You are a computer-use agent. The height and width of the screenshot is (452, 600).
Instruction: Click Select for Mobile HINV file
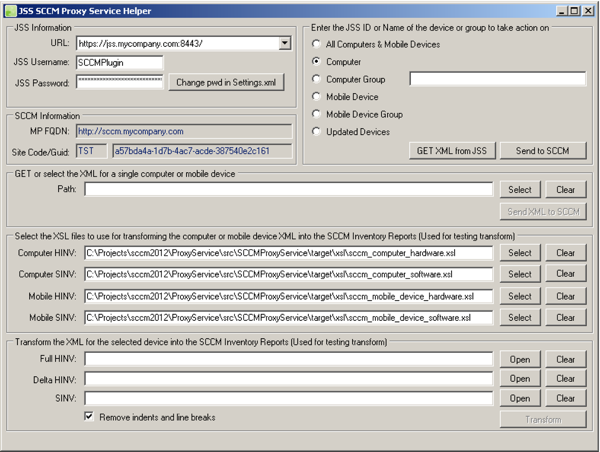pos(520,296)
